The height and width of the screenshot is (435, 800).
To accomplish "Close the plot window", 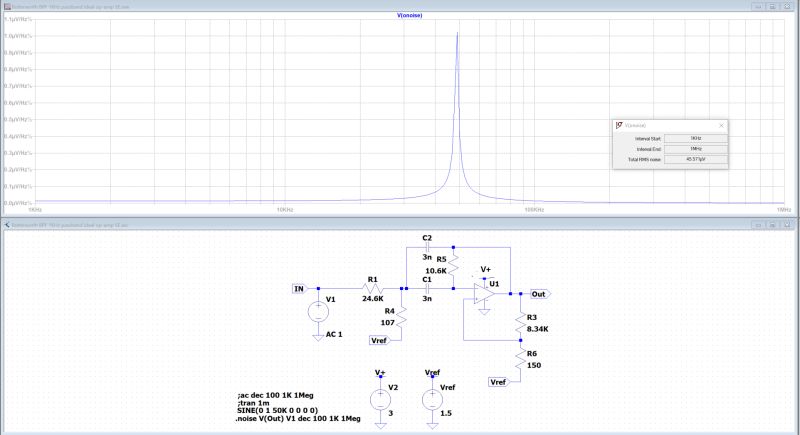I will coord(787,7).
